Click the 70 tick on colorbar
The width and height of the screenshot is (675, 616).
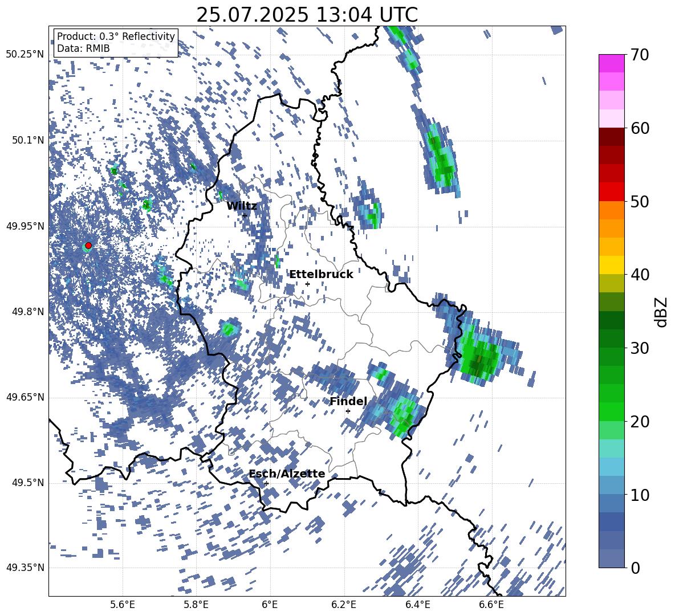[640, 55]
